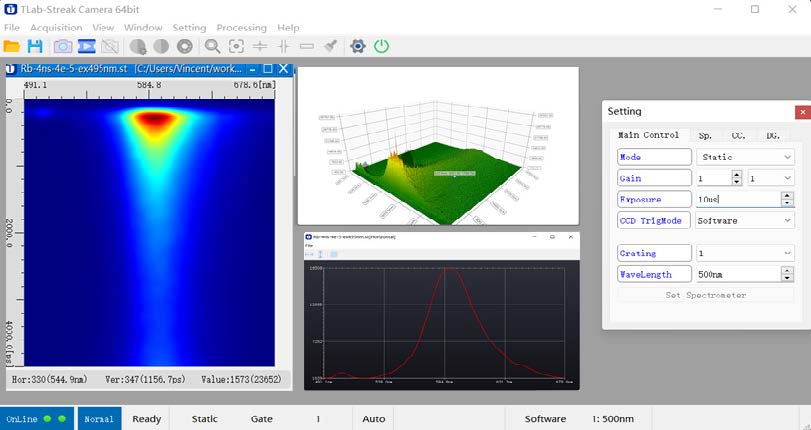
Task: Click the magnifier zoom tool icon
Action: 212,46
